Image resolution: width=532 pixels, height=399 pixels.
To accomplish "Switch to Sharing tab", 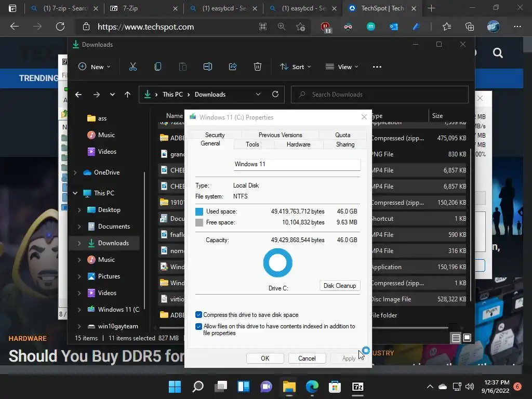I will [345, 144].
